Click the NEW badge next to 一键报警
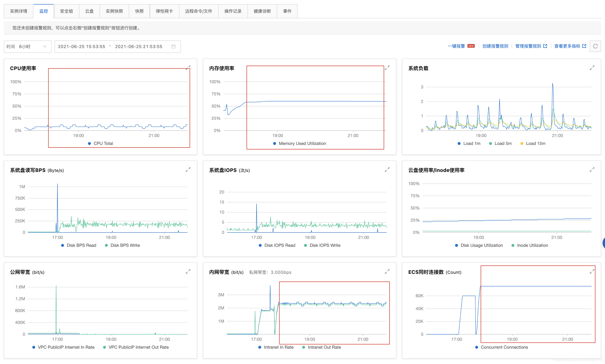Screen dimensions: 605x364 click(x=471, y=46)
